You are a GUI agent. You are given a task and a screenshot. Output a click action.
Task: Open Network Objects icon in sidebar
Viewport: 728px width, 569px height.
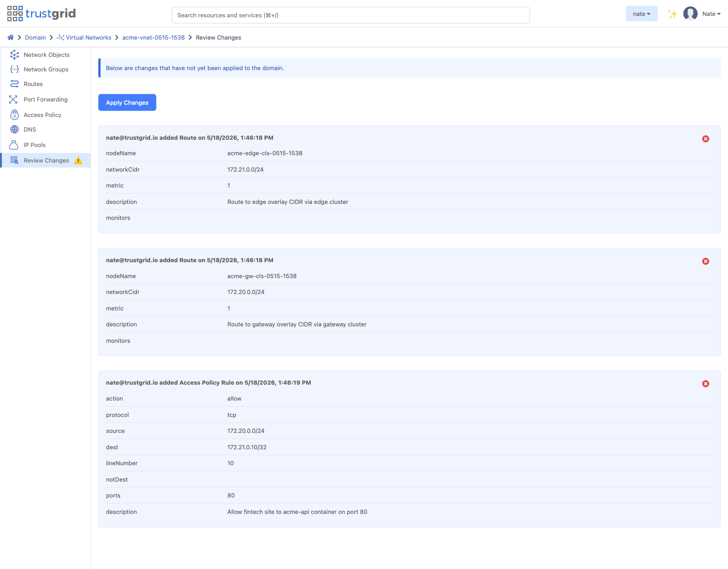click(15, 55)
